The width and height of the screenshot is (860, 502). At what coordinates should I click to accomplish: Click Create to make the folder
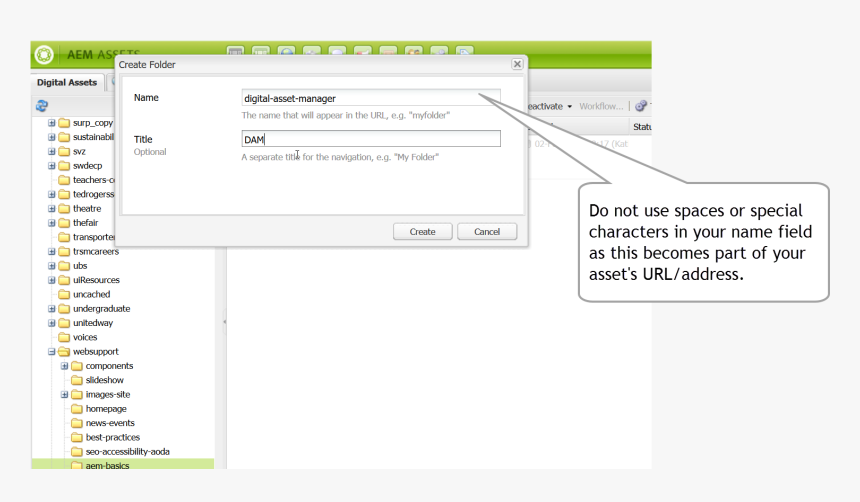pos(422,232)
